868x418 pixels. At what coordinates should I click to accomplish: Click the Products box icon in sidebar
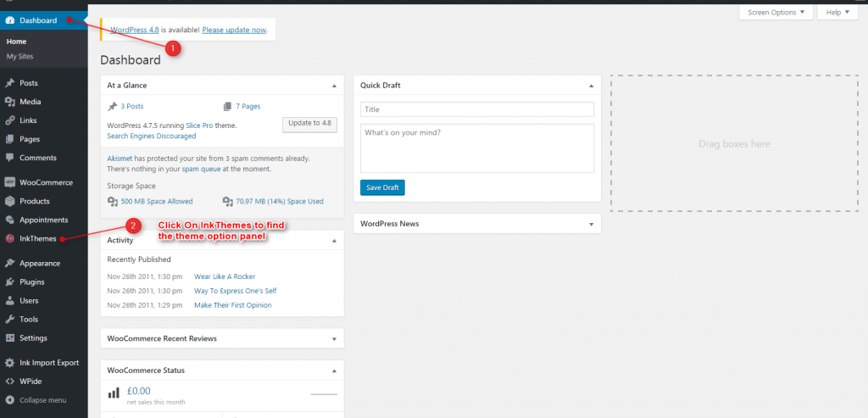pyautogui.click(x=9, y=201)
